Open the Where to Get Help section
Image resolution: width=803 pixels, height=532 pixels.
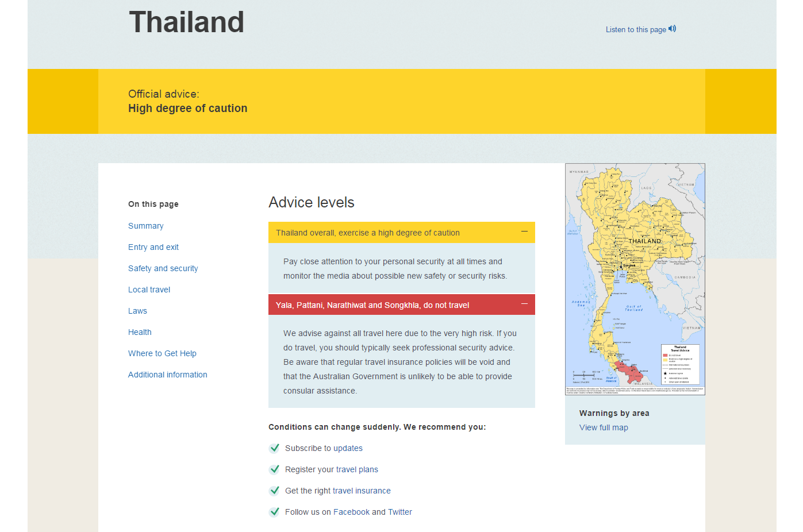point(162,353)
